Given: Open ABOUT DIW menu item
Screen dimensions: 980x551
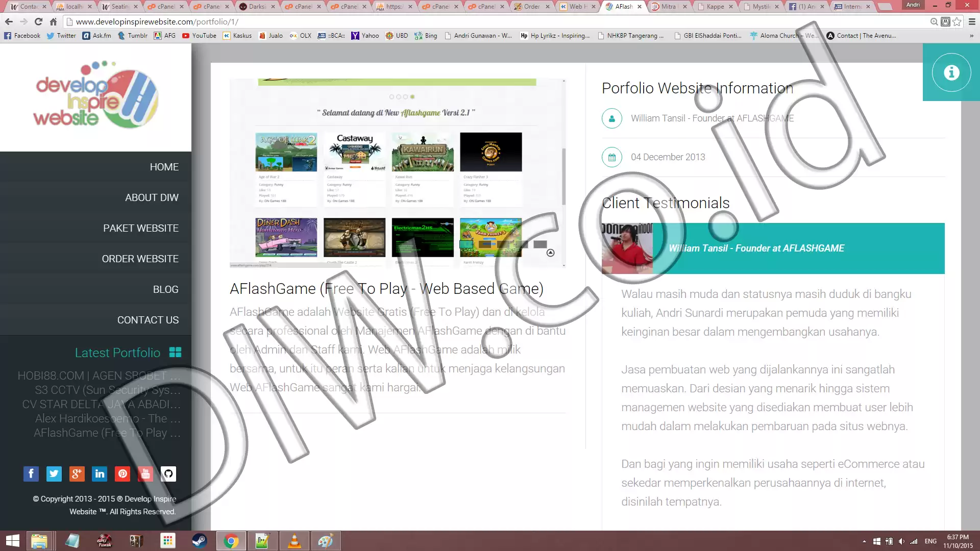Looking at the screenshot, I should pos(152,197).
